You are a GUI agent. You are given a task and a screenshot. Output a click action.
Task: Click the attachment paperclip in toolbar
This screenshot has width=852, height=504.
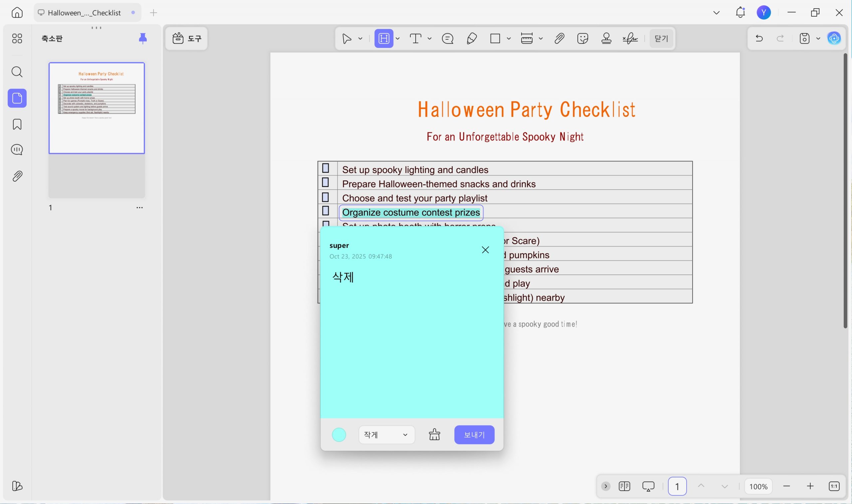click(559, 38)
